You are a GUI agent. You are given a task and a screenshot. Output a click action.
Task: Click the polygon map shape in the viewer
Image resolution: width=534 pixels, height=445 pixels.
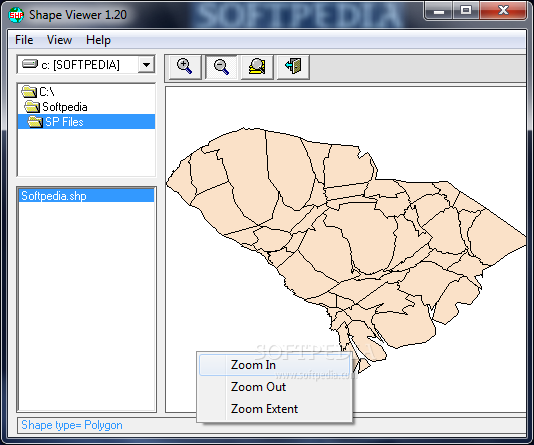pyautogui.click(x=341, y=238)
